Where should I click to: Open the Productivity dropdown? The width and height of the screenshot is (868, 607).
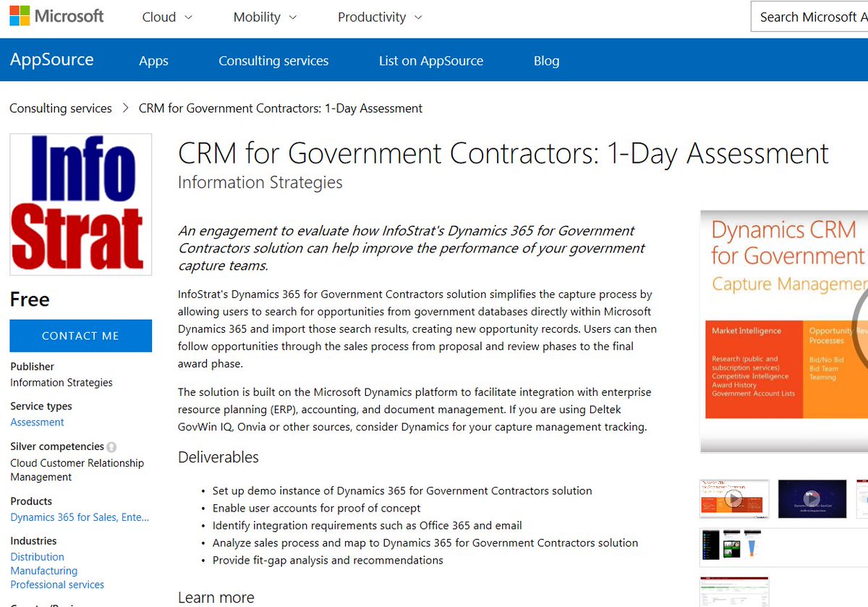(380, 17)
